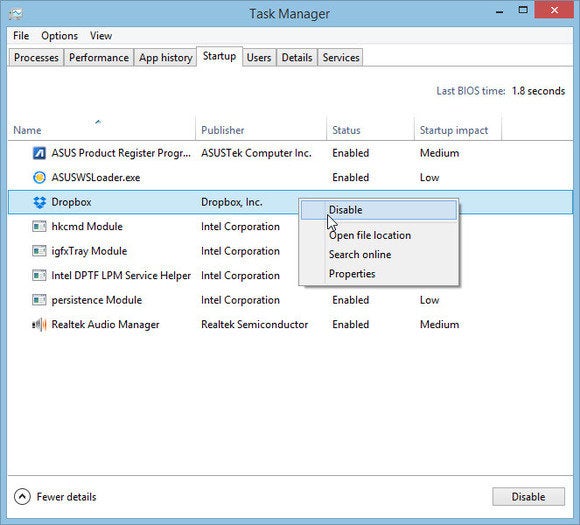Click the Task Manager title bar icon
This screenshot has width=580, height=525.
(x=16, y=14)
